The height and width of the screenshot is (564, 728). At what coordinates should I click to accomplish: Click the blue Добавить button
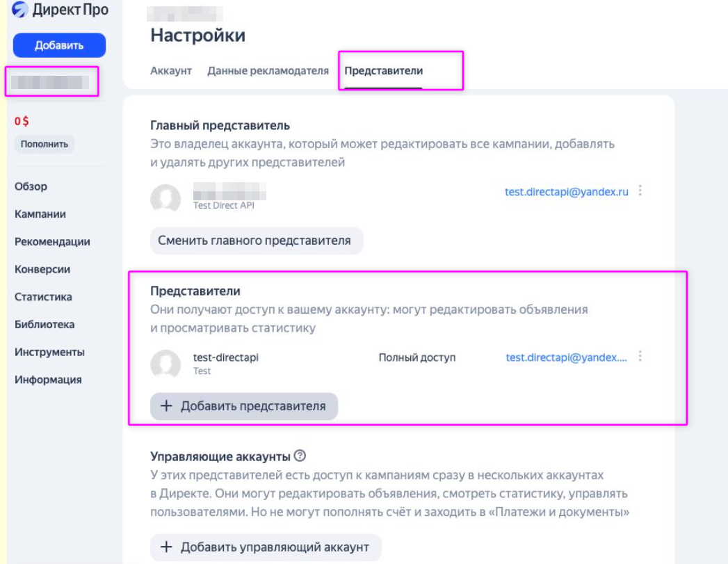59,45
